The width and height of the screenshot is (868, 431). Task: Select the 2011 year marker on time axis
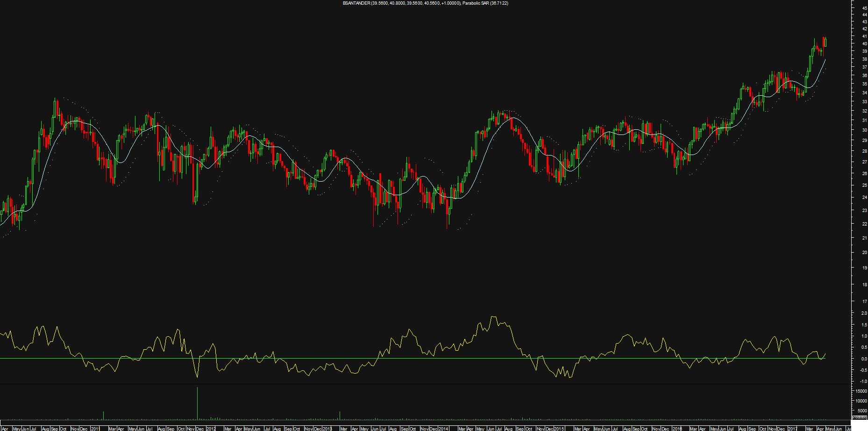[95, 428]
